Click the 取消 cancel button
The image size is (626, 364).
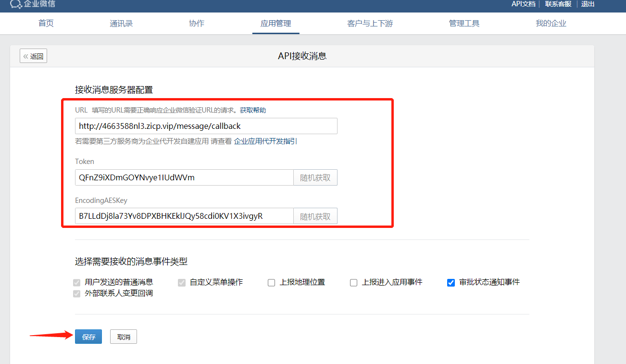click(124, 337)
